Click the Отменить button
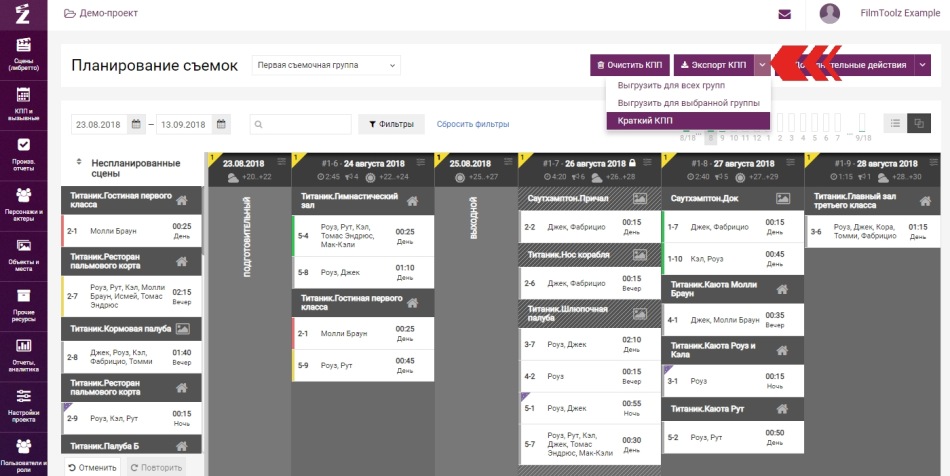 coord(92,468)
